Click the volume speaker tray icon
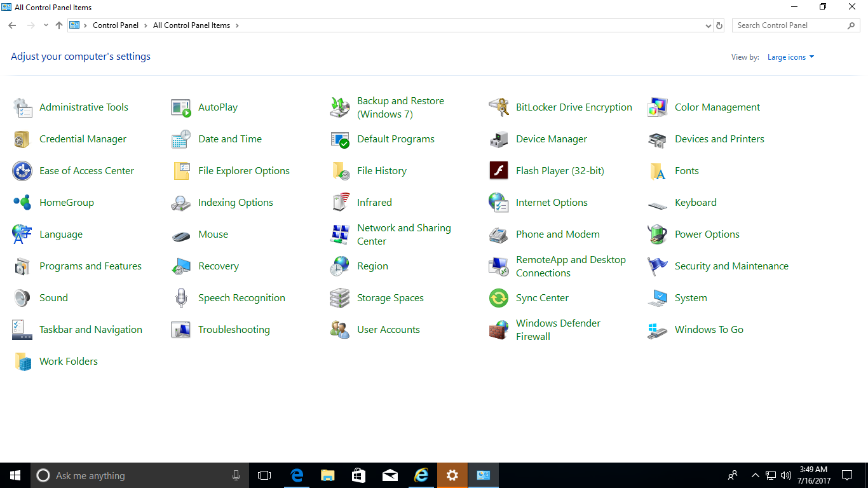Viewport: 868px width, 488px height. pyautogui.click(x=785, y=475)
